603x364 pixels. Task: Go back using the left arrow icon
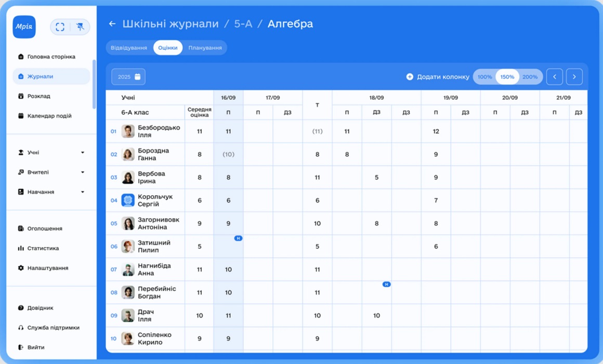coord(112,24)
